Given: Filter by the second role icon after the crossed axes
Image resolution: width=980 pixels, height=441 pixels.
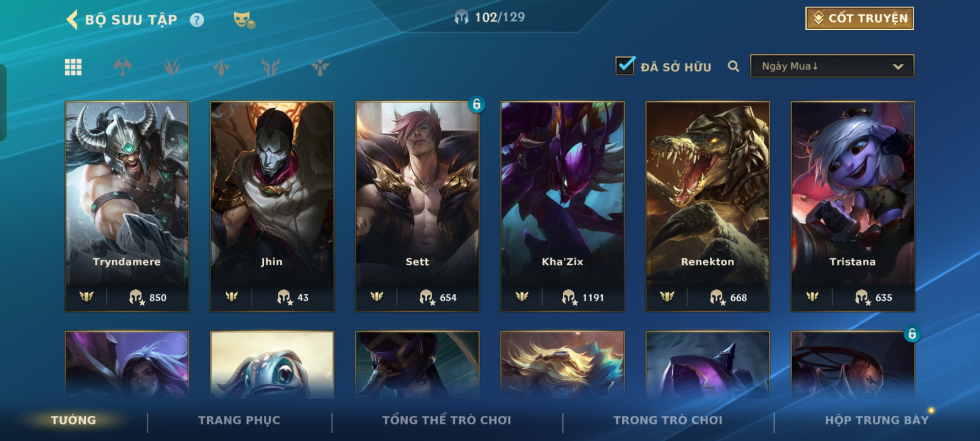Looking at the screenshot, I should (x=172, y=67).
